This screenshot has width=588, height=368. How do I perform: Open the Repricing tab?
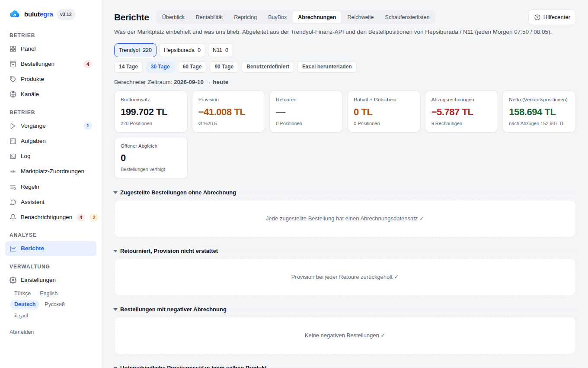point(246,17)
